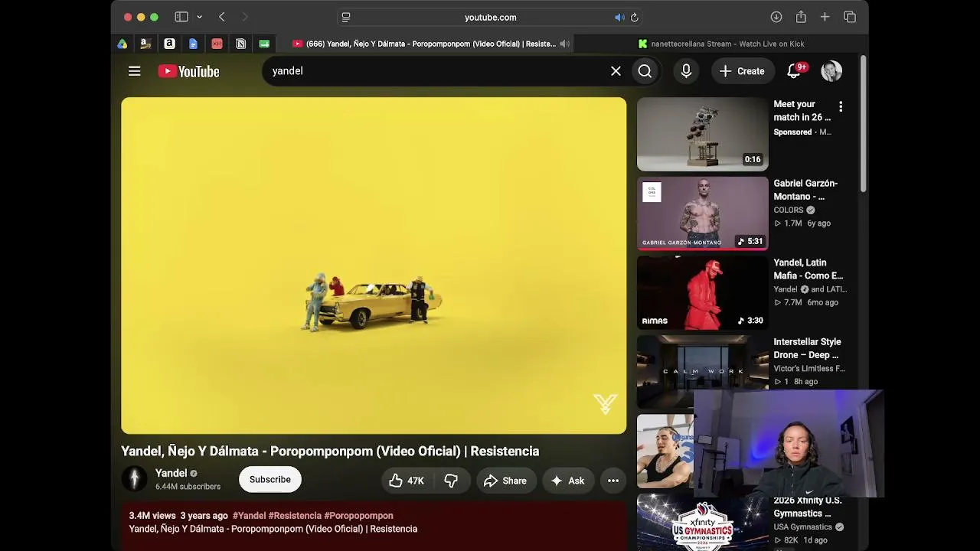This screenshot has height=551, width=980.
Task: Open the #Yandel hashtag link
Action: (249, 516)
